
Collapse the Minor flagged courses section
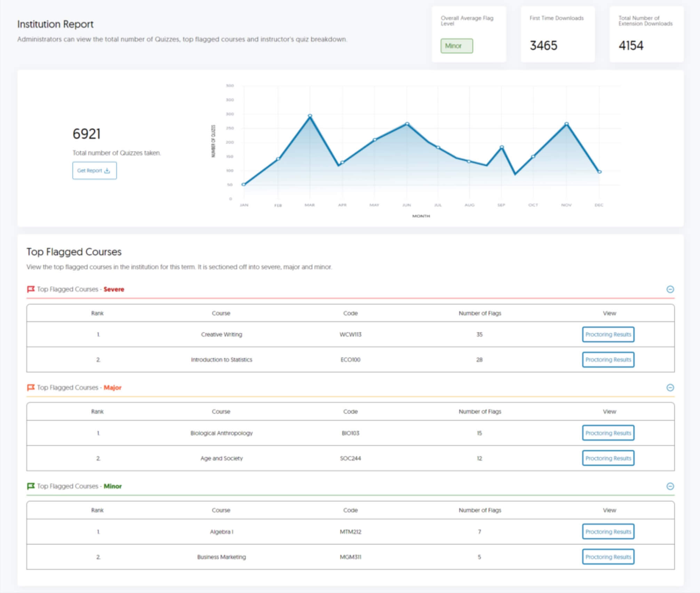click(x=670, y=486)
